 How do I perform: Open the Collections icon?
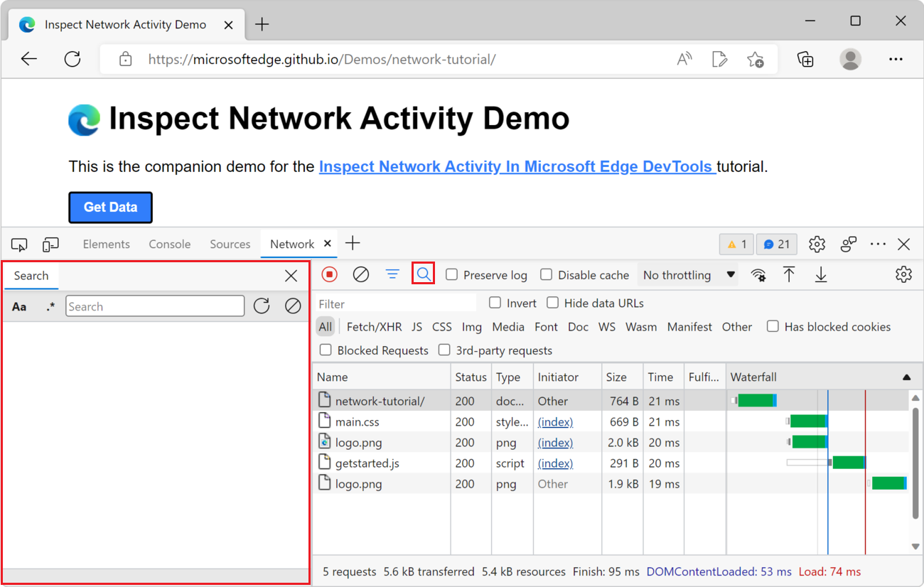(805, 59)
